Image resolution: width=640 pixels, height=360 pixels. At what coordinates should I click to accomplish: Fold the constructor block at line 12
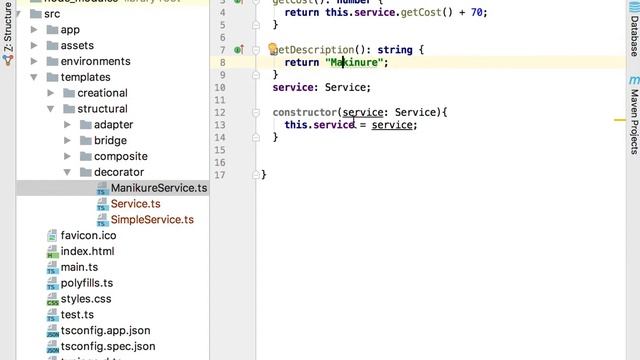tap(256, 113)
